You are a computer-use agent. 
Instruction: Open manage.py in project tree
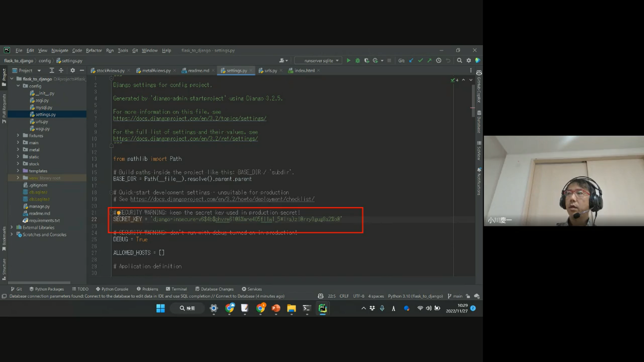click(x=39, y=206)
